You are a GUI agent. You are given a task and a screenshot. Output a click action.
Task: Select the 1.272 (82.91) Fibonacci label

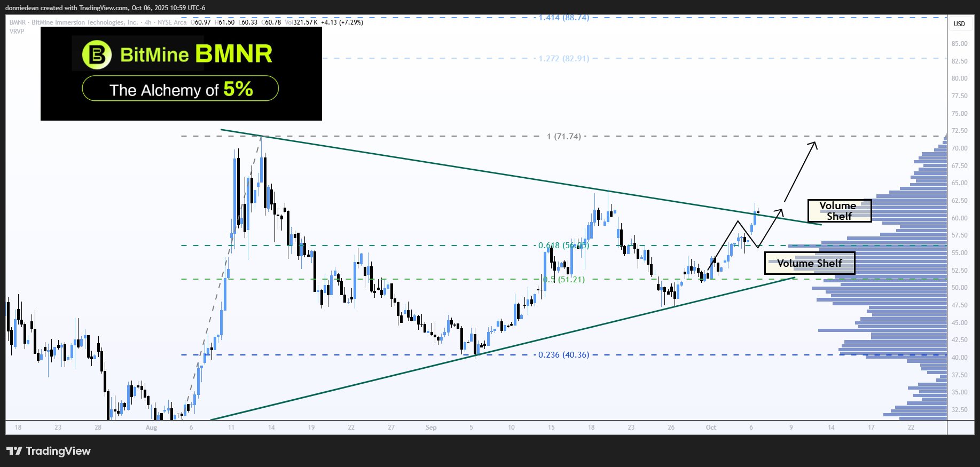point(564,58)
